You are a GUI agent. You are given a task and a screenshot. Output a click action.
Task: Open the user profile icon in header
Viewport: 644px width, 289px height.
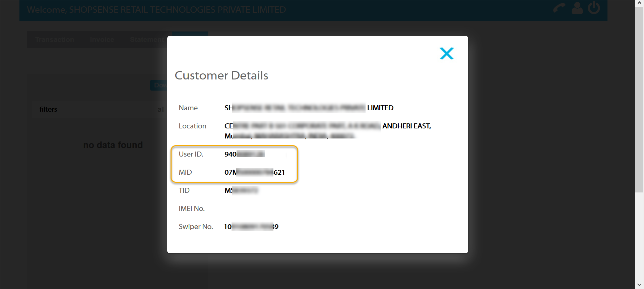point(577,8)
